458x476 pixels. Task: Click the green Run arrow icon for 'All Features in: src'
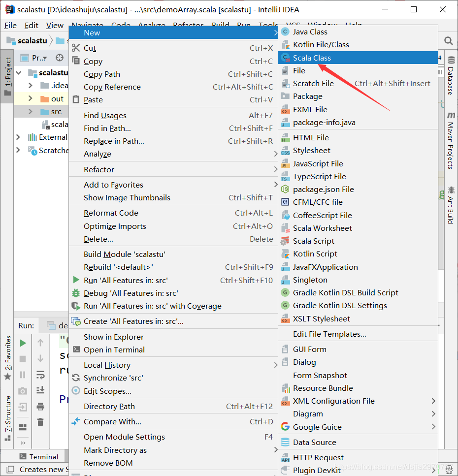click(76, 280)
